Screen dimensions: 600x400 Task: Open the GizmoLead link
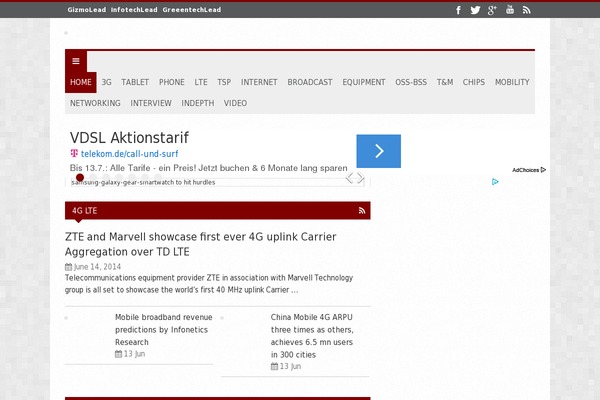tap(86, 10)
